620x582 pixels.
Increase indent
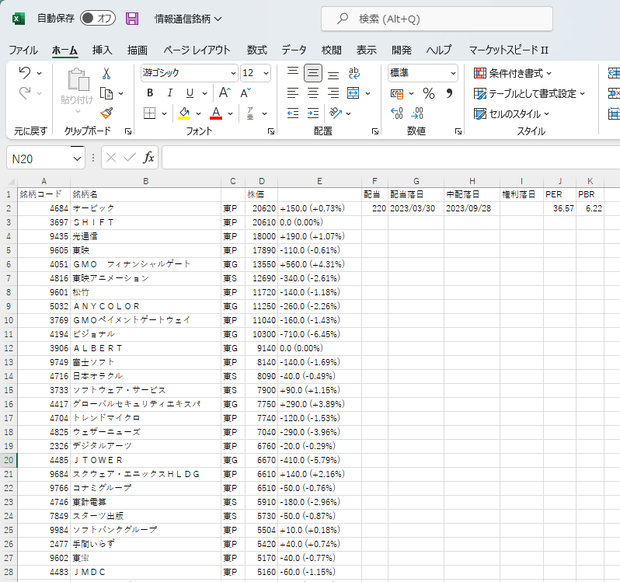(x=313, y=113)
